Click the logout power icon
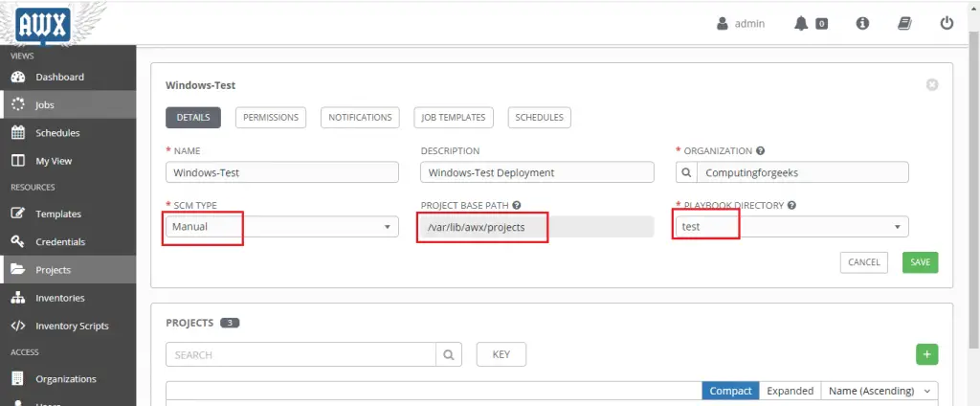The image size is (980, 406). point(947,24)
